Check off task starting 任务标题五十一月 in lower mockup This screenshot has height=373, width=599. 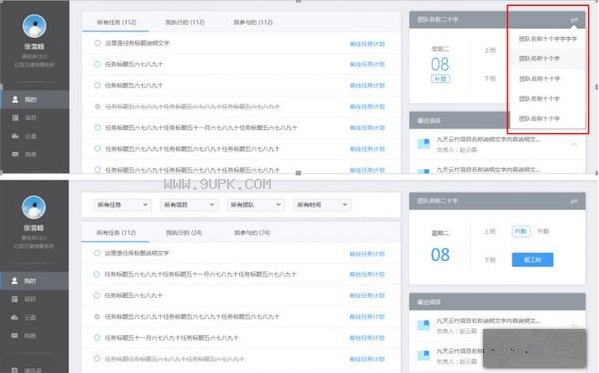[97, 337]
